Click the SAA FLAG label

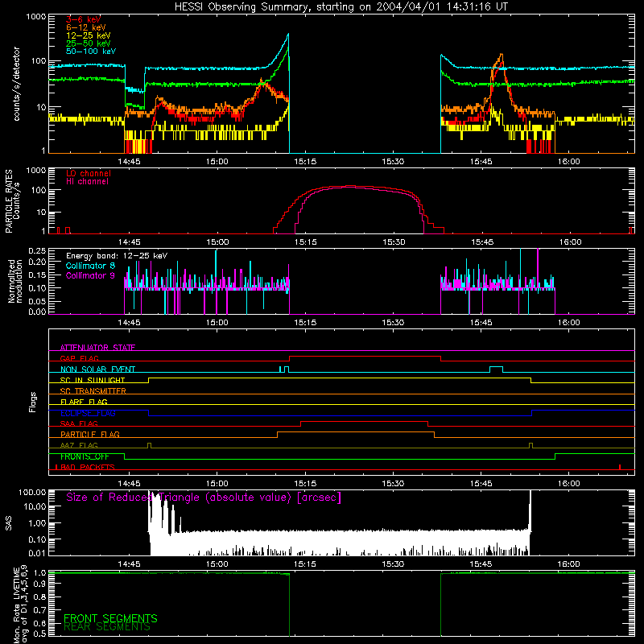(79, 423)
